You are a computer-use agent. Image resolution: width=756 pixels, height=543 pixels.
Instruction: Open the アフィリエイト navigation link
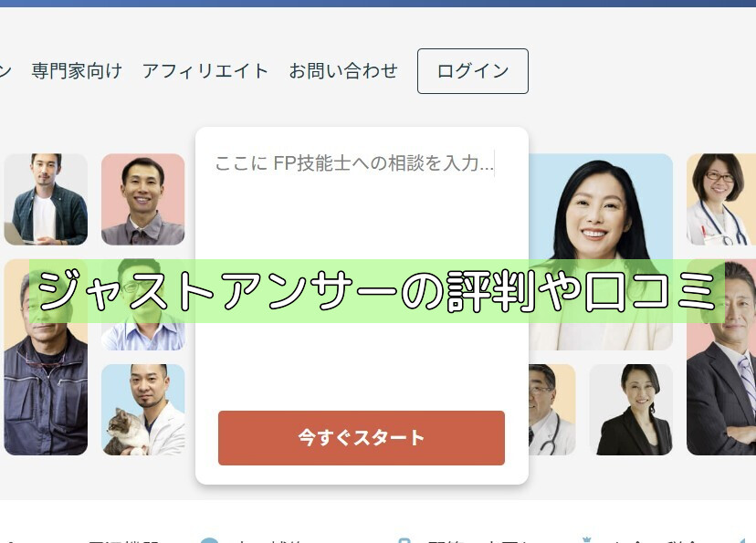[x=205, y=71]
